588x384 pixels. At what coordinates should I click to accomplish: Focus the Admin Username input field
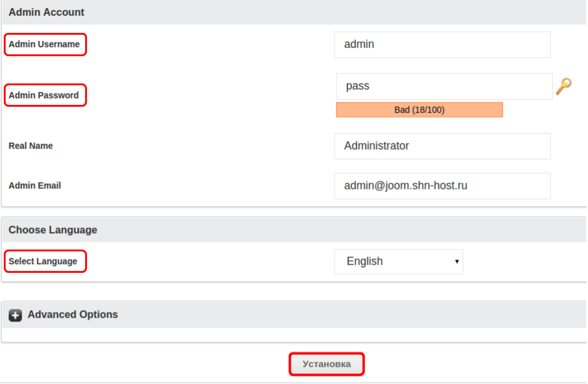(x=442, y=45)
